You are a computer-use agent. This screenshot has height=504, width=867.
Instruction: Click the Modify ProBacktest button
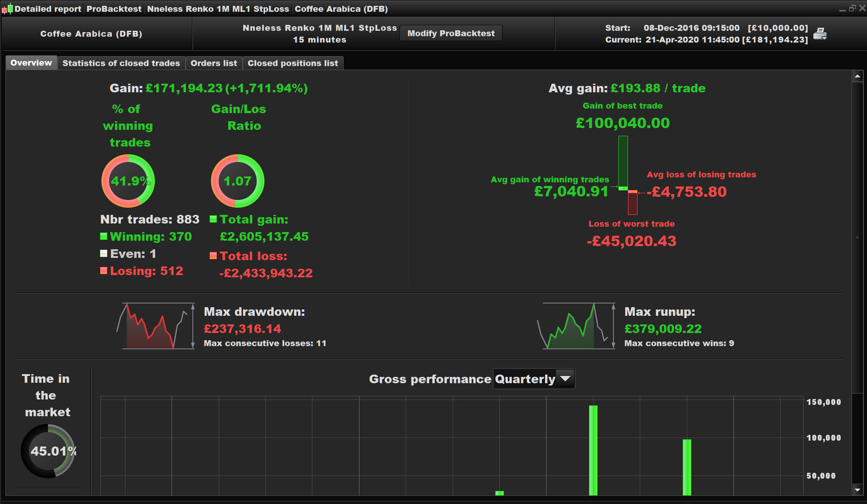tap(451, 33)
